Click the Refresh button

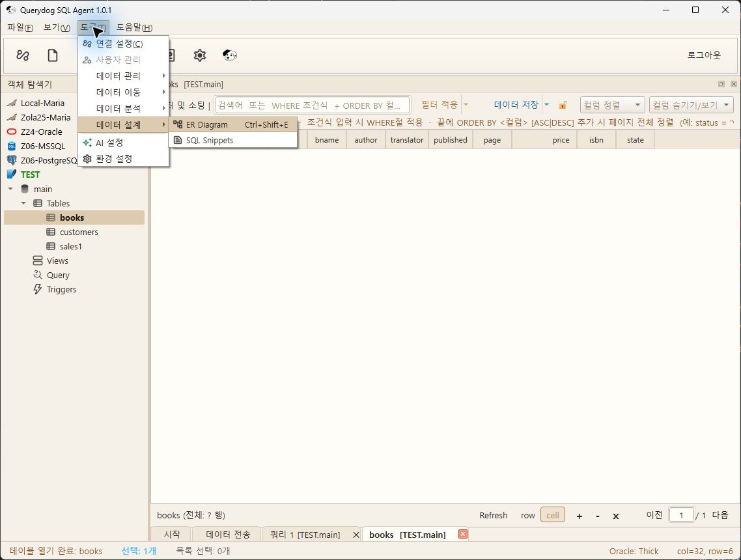[x=494, y=515]
